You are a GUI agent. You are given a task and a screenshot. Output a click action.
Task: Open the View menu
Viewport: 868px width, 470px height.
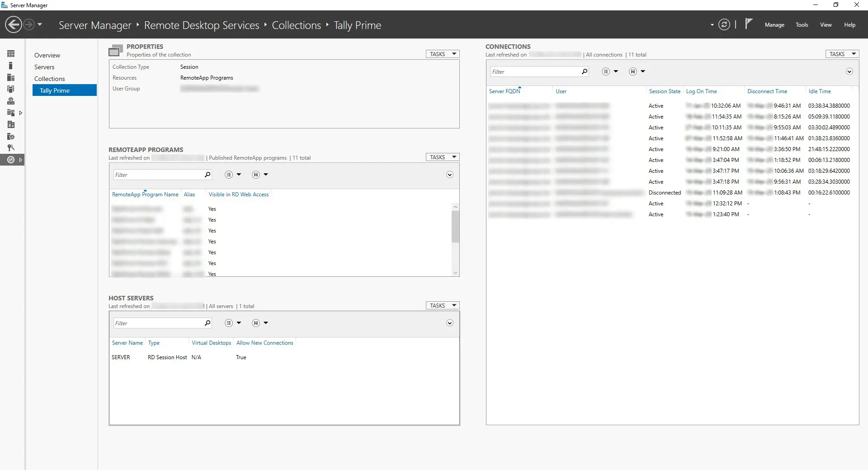tap(826, 25)
